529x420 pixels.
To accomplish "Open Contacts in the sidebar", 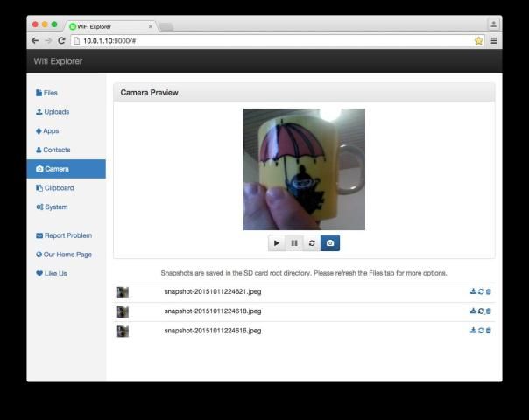I will point(56,150).
